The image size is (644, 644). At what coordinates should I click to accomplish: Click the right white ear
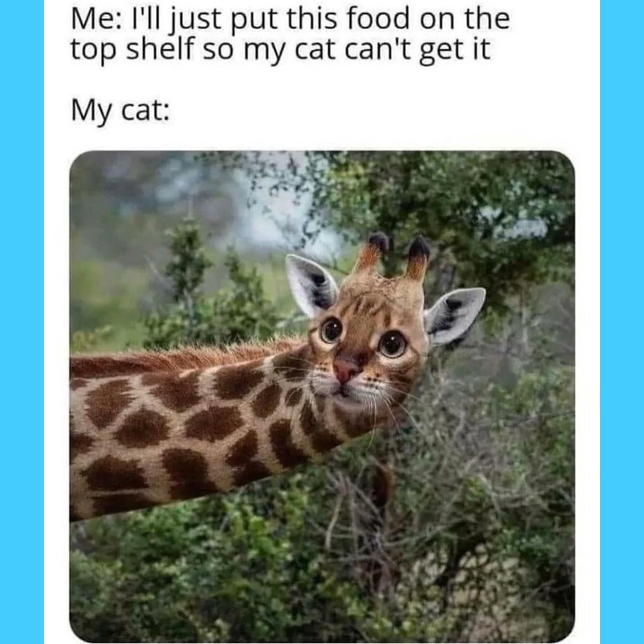click(454, 315)
